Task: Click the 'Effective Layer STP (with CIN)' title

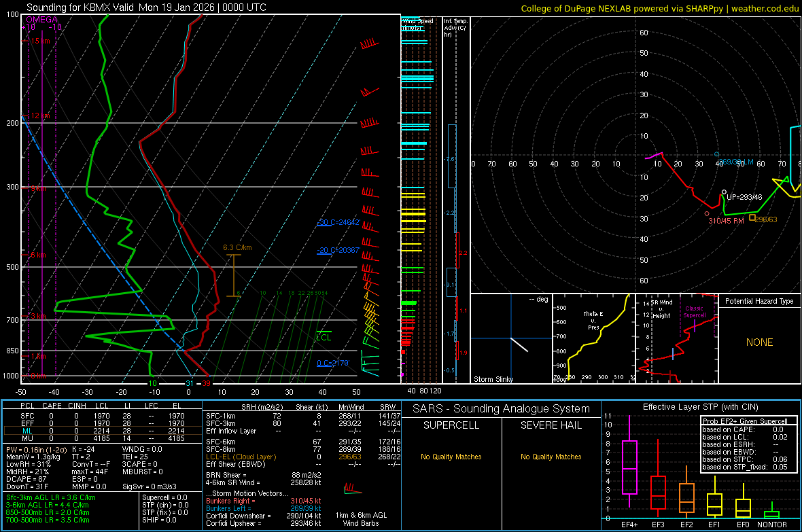Action: (x=700, y=407)
